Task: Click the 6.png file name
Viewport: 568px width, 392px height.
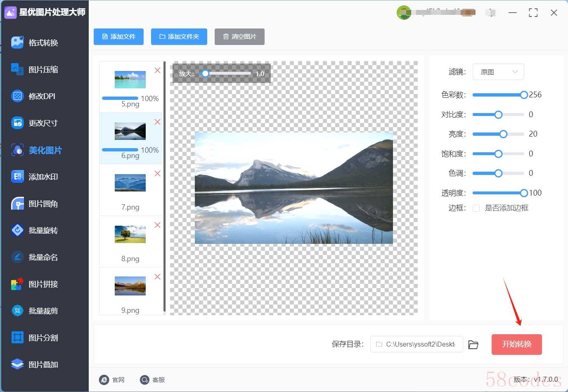Action: (130, 156)
